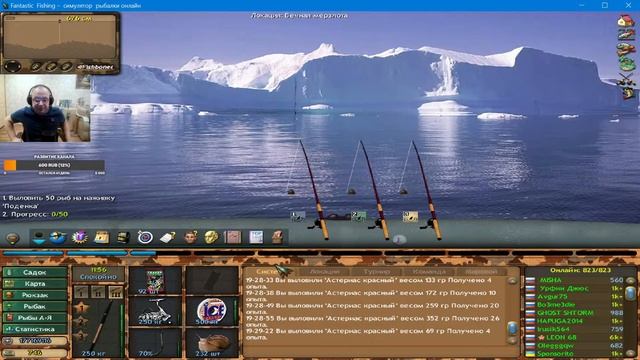Open the Рыбак fisherman button
This screenshot has width=640, height=360.
tap(35, 307)
